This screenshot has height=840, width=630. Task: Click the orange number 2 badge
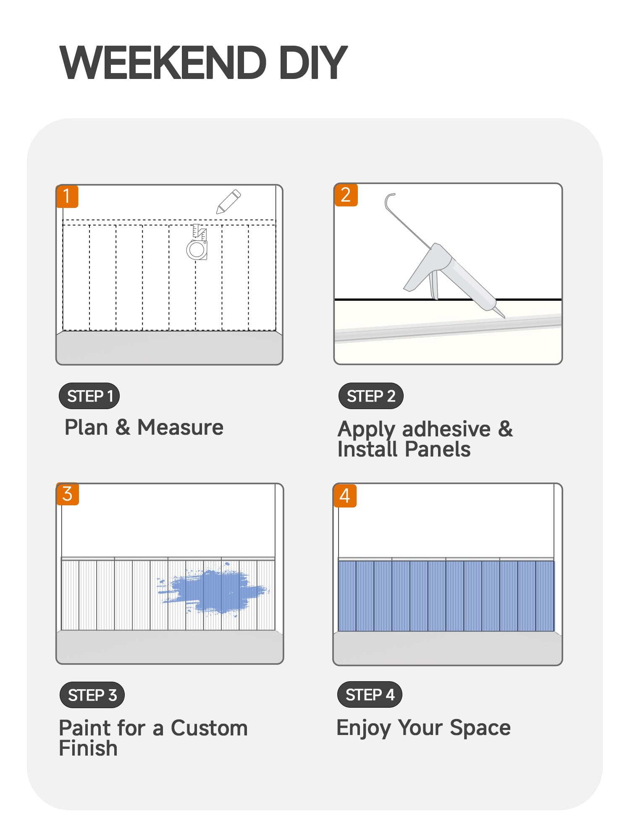pyautogui.click(x=346, y=195)
